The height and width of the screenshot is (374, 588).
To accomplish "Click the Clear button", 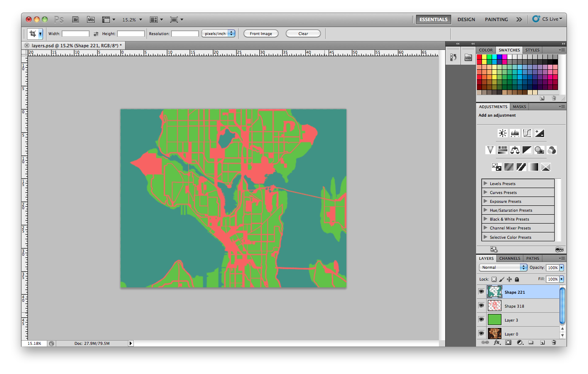I will [x=303, y=34].
